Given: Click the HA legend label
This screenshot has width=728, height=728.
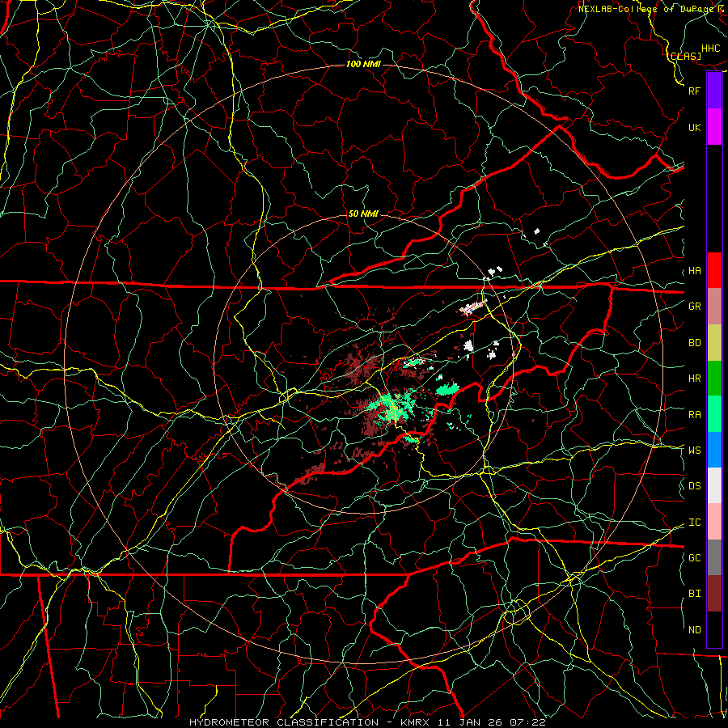Looking at the screenshot, I should pos(694,271).
